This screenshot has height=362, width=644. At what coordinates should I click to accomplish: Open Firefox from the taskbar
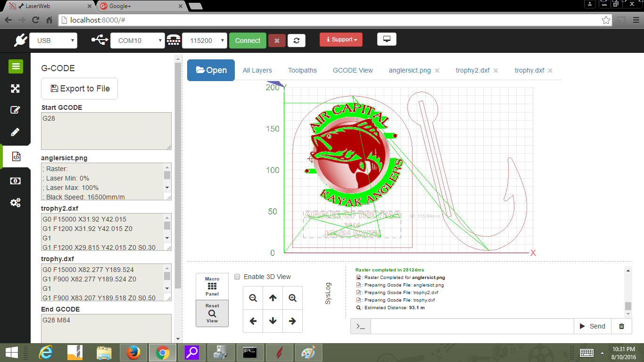click(x=133, y=352)
